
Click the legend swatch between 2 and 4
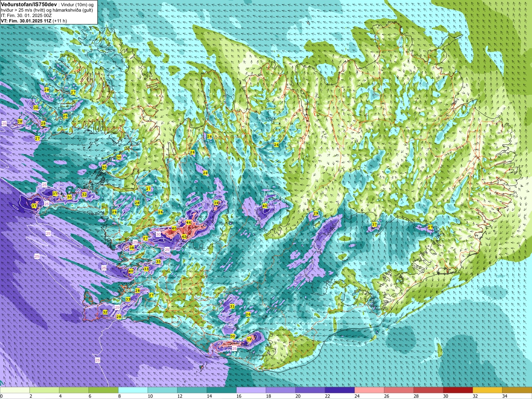click(x=44, y=390)
